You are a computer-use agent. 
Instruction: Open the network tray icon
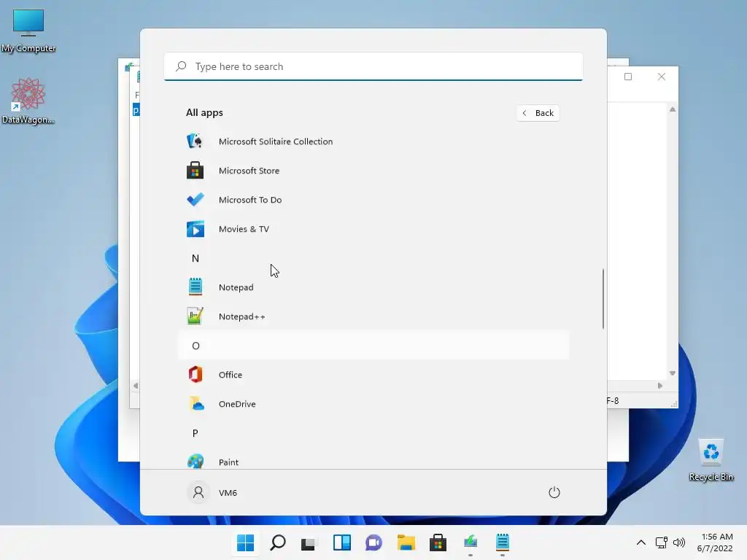tap(661, 542)
